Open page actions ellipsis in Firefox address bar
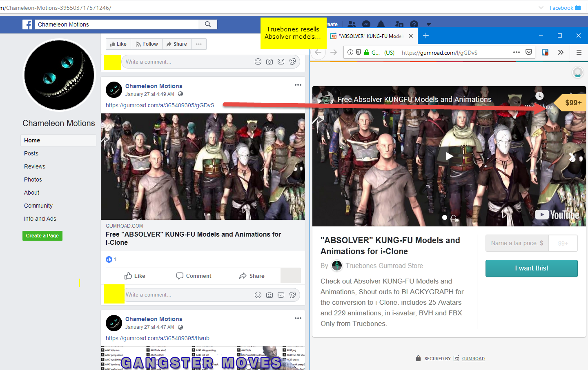 point(517,52)
